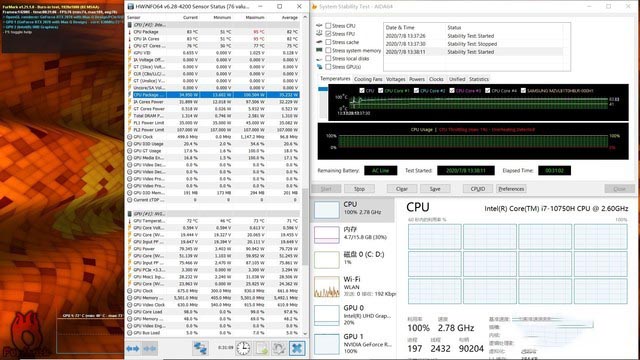Collapse the GPU [#1] sensor group header
Screen dimensions: 640x360
(213, 213)
